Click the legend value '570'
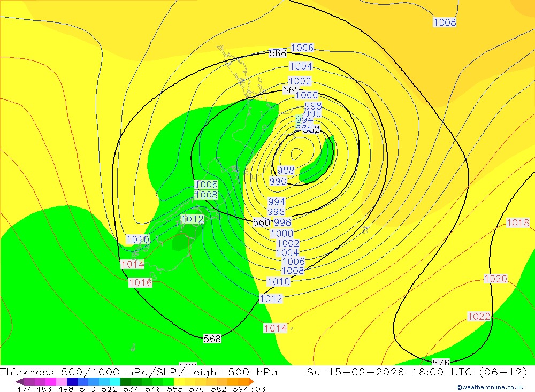 point(197,389)
